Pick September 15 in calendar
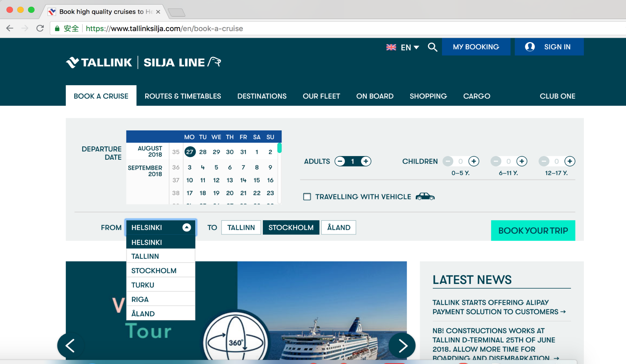 click(x=257, y=180)
